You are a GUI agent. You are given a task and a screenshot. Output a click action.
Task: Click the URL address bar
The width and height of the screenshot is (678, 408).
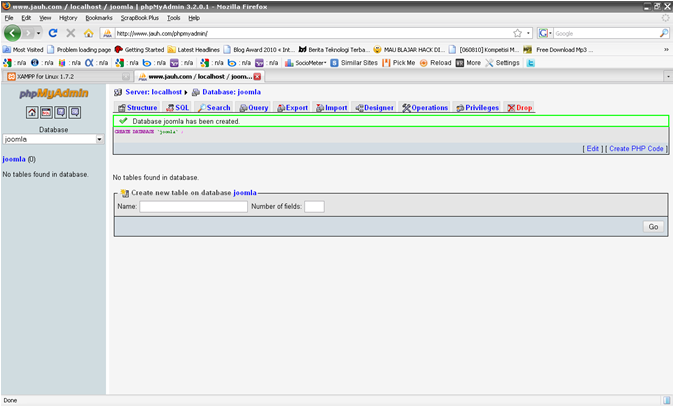click(313, 33)
